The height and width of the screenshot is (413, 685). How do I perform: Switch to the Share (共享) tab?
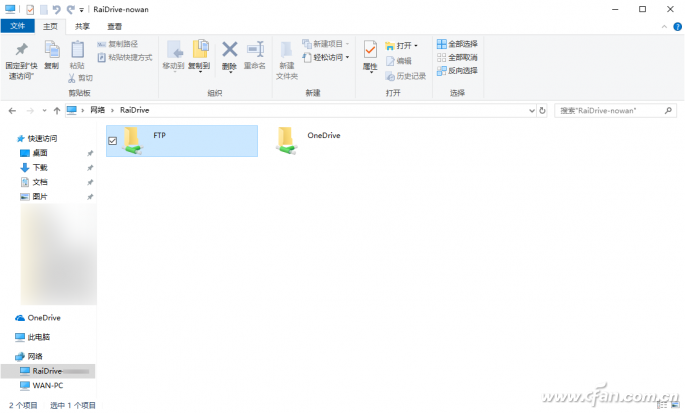pos(82,26)
